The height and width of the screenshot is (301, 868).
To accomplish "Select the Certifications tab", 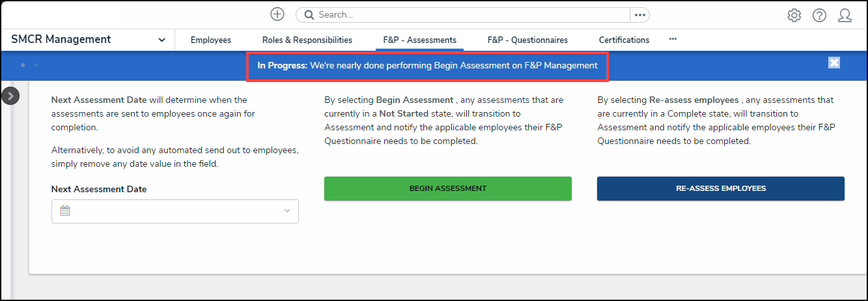I will (624, 40).
